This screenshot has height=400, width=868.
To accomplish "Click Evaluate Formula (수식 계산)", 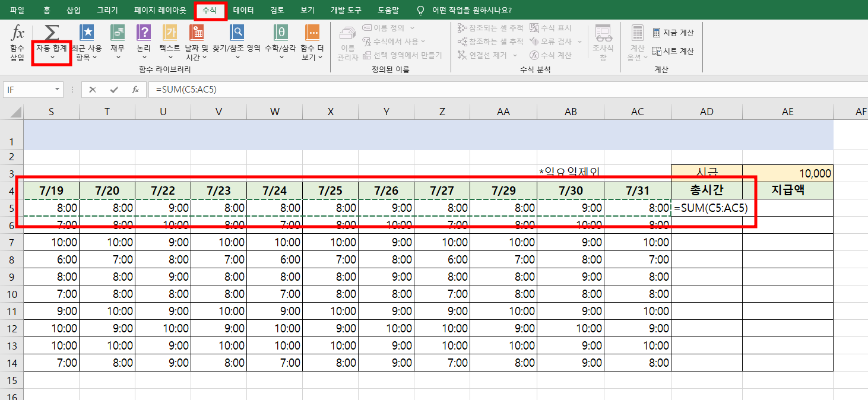I will (x=551, y=55).
